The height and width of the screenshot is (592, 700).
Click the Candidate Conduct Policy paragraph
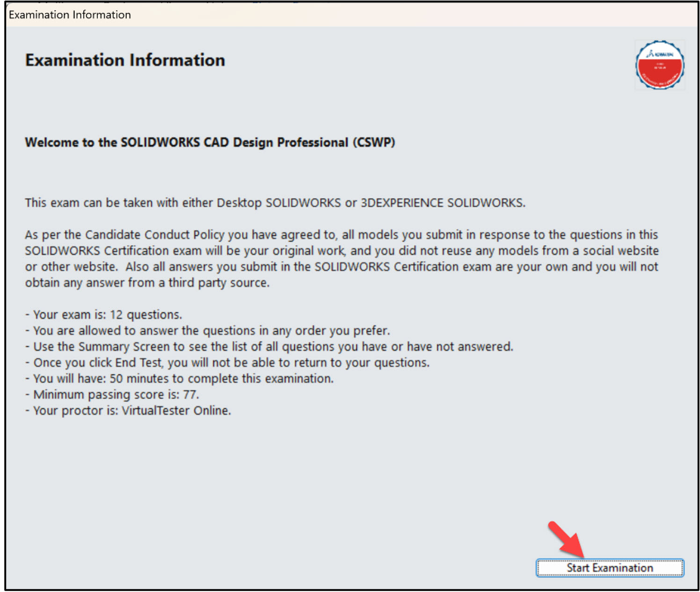pos(342,258)
